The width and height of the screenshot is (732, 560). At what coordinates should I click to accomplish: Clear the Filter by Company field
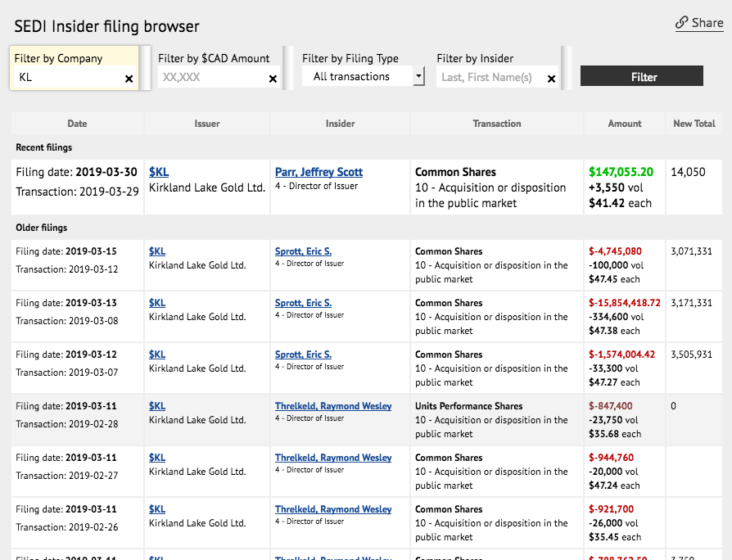[x=129, y=79]
